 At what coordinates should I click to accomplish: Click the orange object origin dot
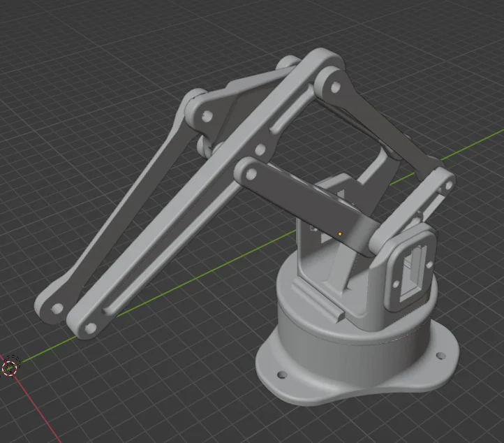pos(340,234)
